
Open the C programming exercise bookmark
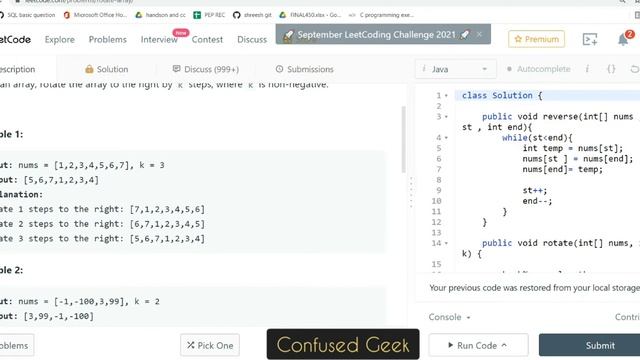pos(381,15)
